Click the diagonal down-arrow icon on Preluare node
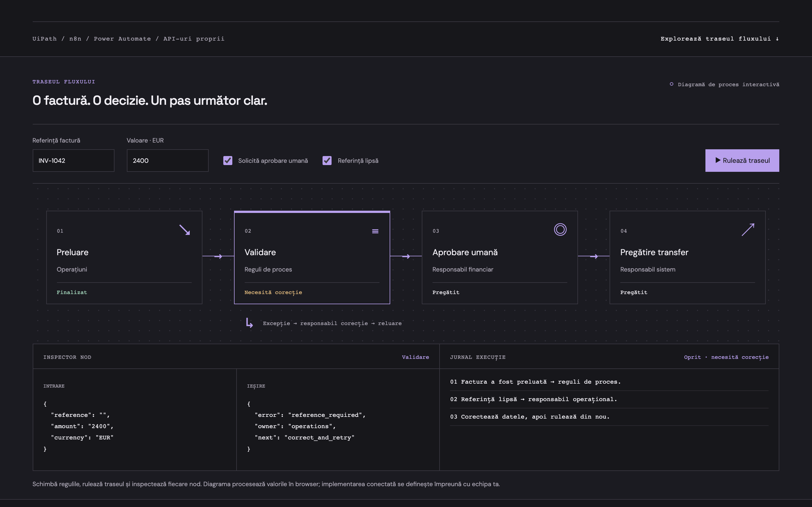This screenshot has width=812, height=507. pyautogui.click(x=185, y=230)
